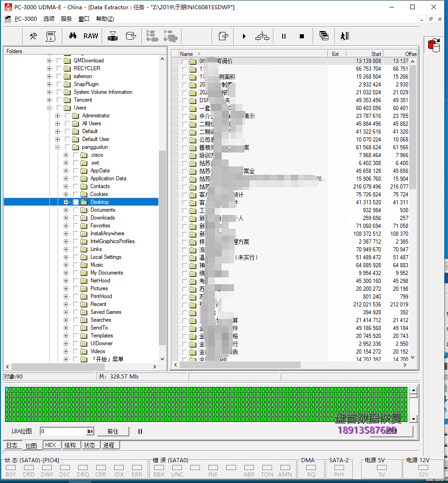Collapse the pangguolun tree node
Image resolution: width=448 pixels, height=483 pixels.
tap(57, 147)
